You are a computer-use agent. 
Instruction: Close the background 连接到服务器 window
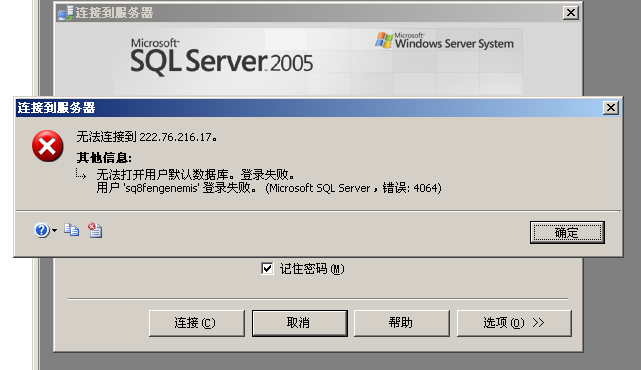click(x=571, y=13)
